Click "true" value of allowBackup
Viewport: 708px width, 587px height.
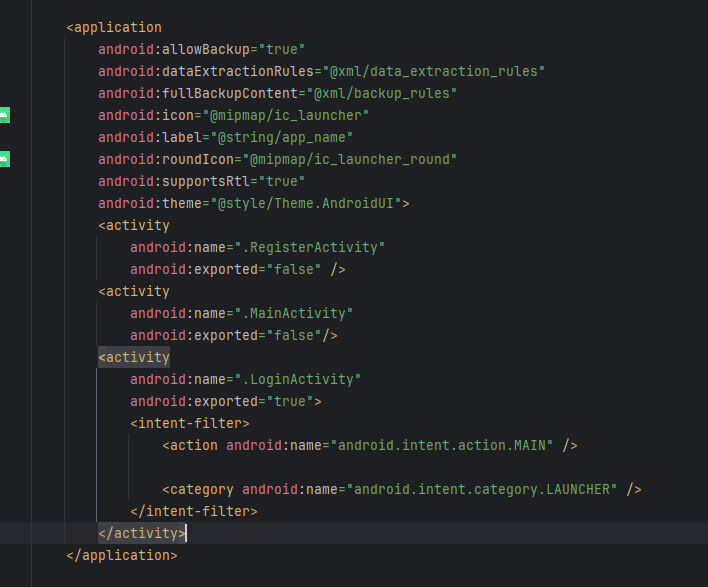pyautogui.click(x=281, y=49)
